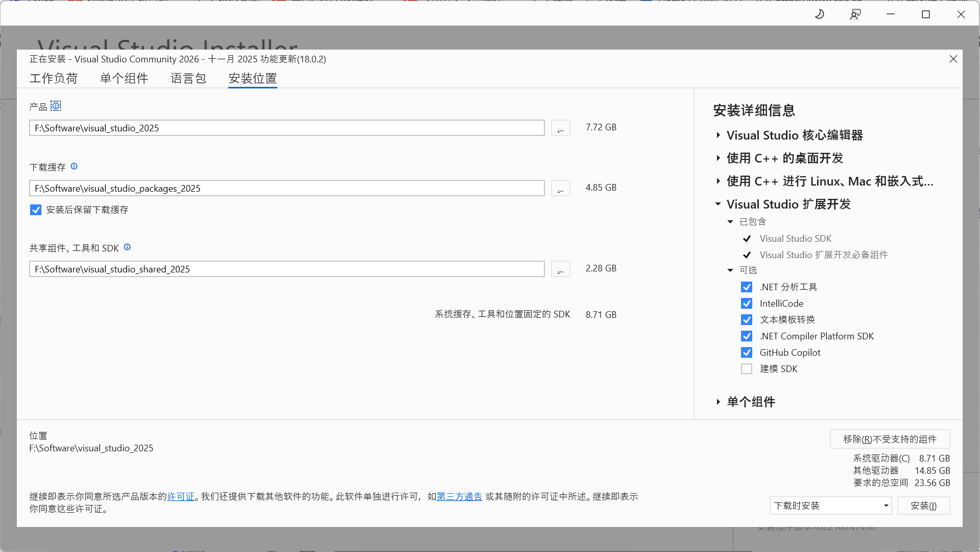Click the info icon next to 产品
Image resolution: width=980 pixels, height=552 pixels.
pyautogui.click(x=56, y=106)
